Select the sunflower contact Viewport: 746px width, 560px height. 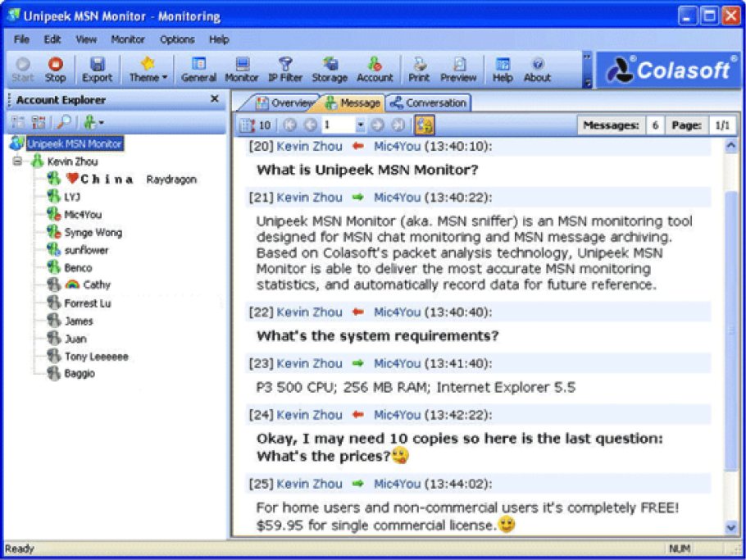pyautogui.click(x=86, y=250)
